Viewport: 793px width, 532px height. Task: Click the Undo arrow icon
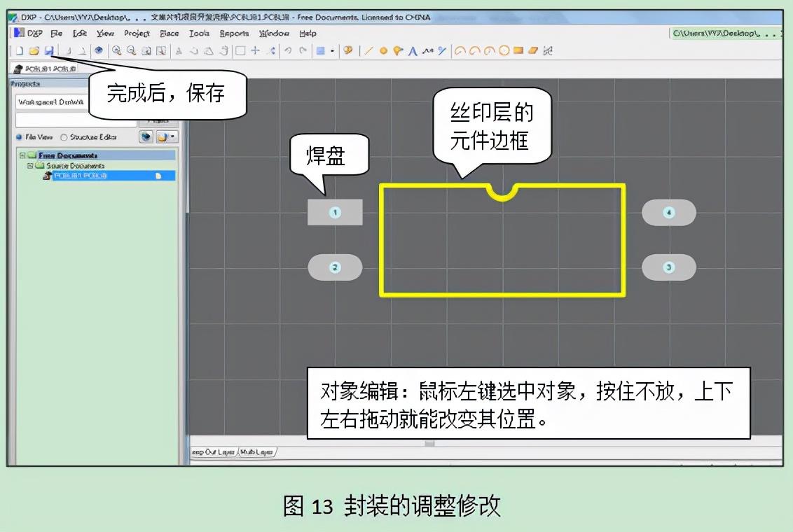click(288, 50)
